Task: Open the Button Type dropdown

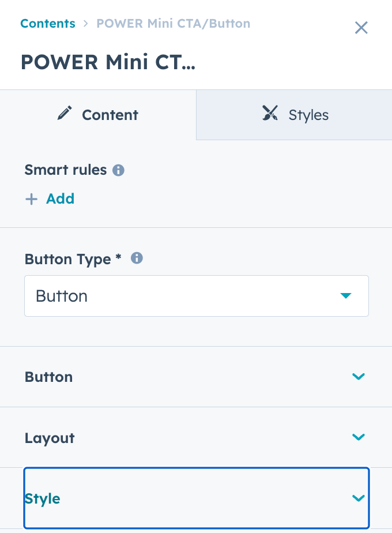Action: (x=196, y=295)
